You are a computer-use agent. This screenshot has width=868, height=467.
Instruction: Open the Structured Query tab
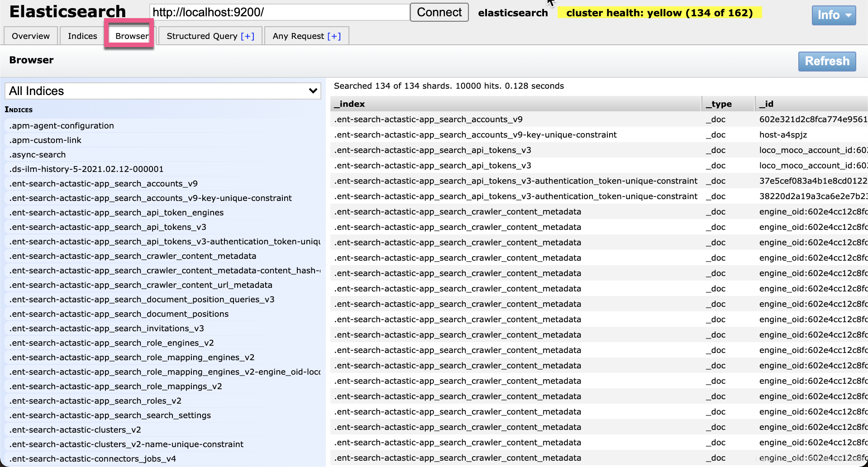tap(210, 36)
